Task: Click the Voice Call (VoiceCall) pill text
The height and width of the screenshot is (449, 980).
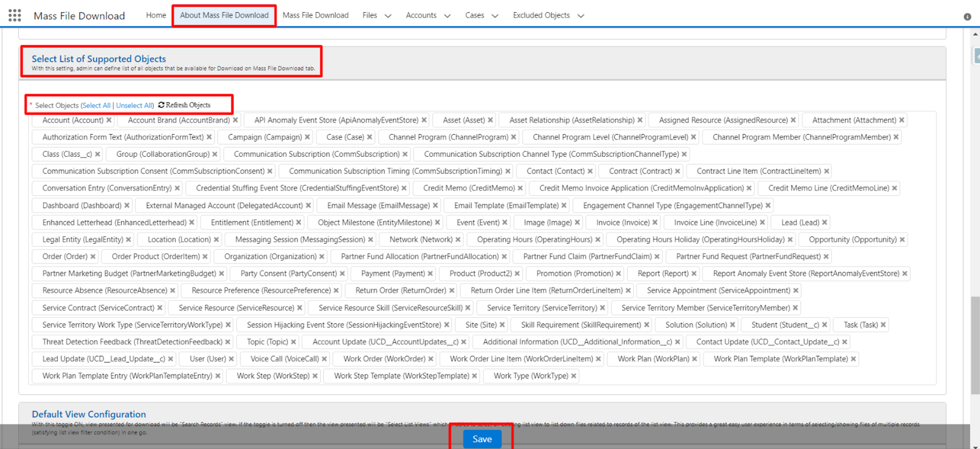Action: pyautogui.click(x=285, y=359)
